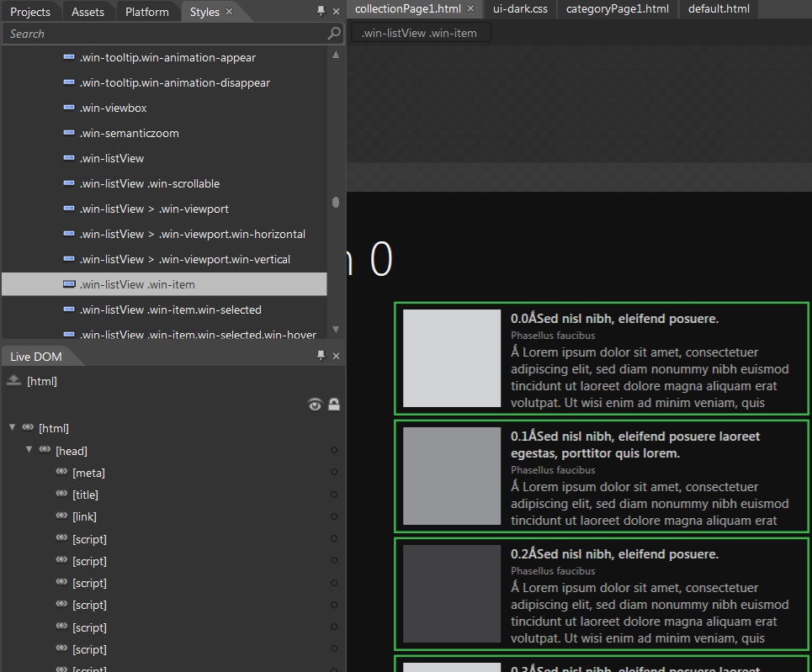
Task: Toggle the visibility circle for the [head] node
Action: 334,451
